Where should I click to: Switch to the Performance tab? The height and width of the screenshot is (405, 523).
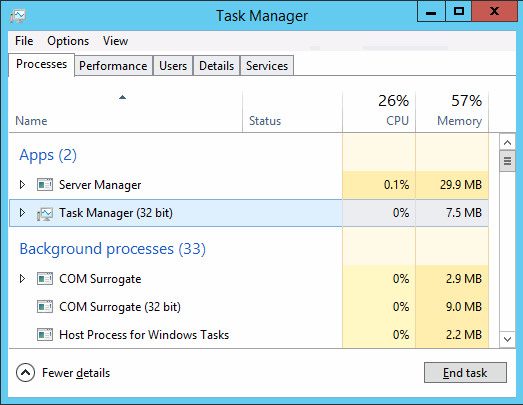(113, 66)
